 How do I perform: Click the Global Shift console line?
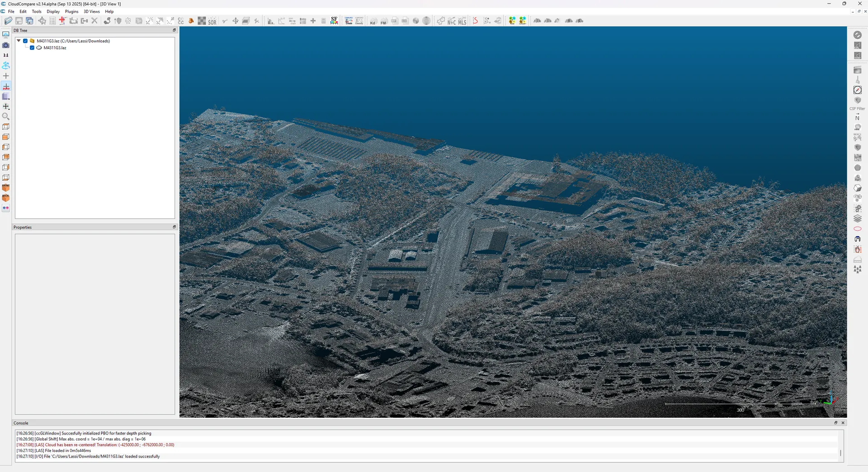pos(81,439)
